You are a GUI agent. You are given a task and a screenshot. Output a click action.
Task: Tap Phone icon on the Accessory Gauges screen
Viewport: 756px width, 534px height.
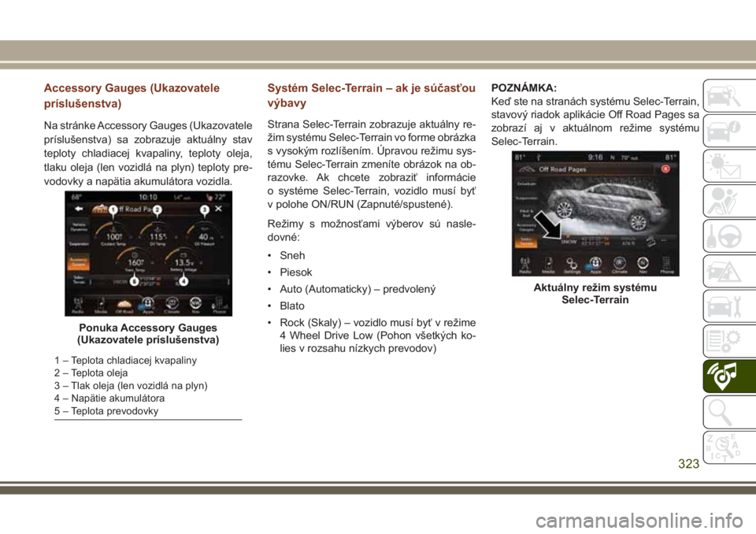click(x=219, y=306)
